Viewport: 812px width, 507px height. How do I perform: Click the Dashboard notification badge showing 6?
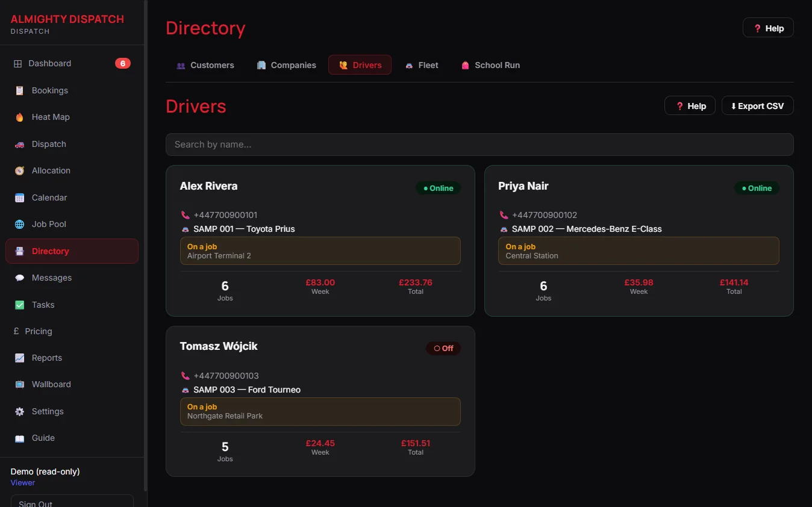pos(123,63)
